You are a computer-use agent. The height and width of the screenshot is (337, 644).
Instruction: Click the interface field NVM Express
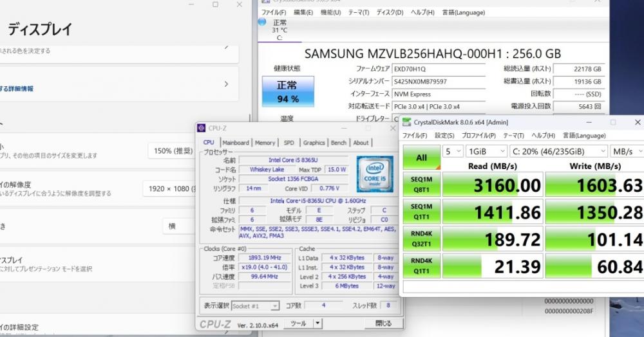pyautogui.click(x=439, y=95)
